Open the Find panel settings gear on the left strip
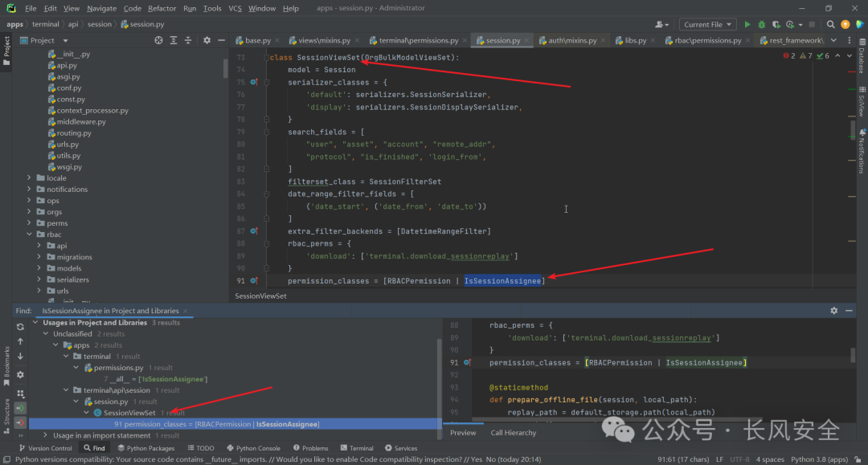868x465 pixels. [20, 374]
